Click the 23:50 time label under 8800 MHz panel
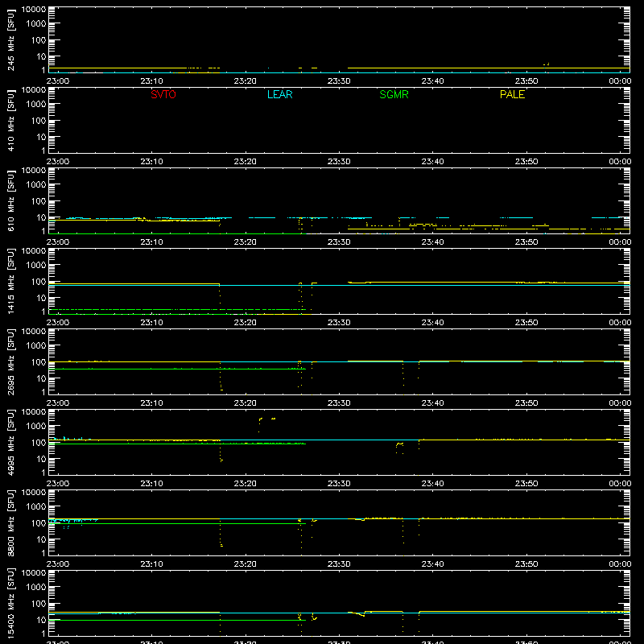 click(526, 564)
